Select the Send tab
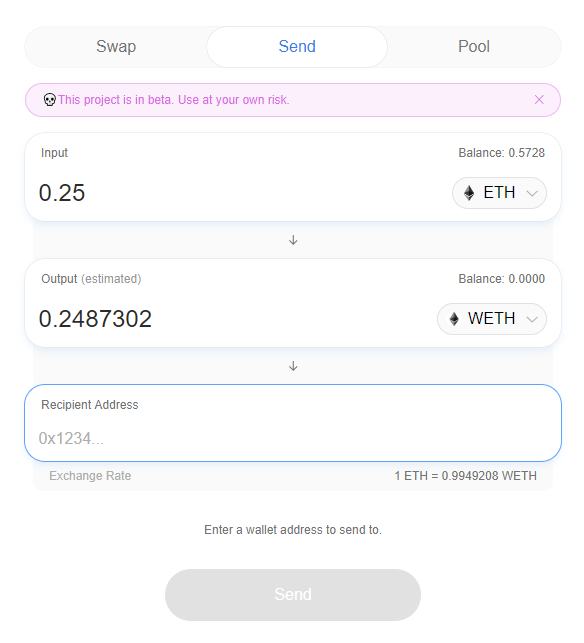The height and width of the screenshot is (643, 584). click(x=297, y=47)
